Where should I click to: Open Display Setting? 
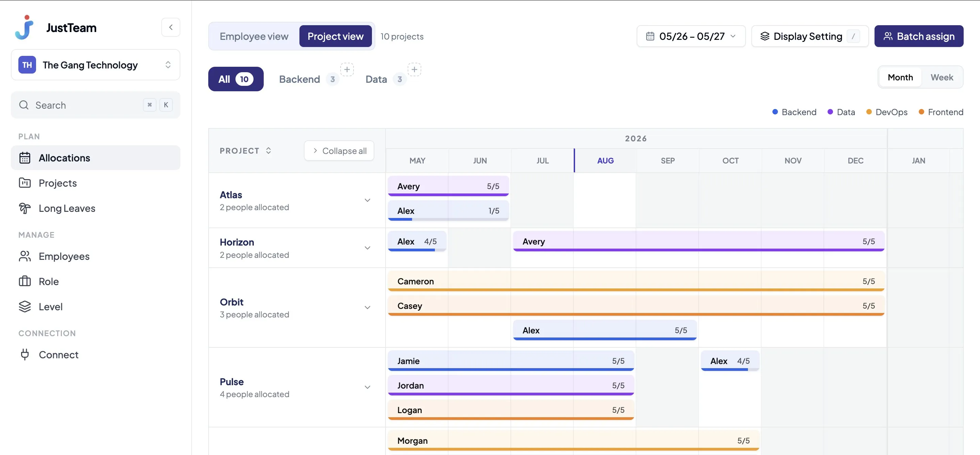810,36
